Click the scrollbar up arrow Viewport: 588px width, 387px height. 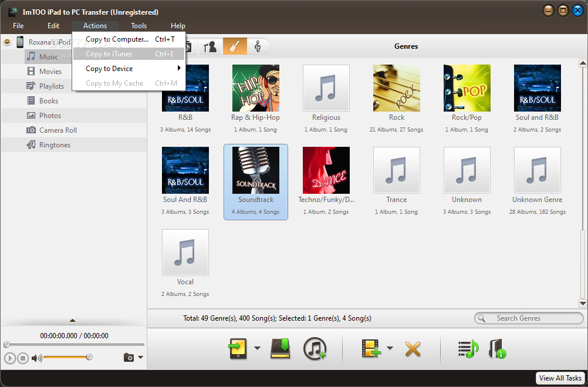(x=582, y=63)
